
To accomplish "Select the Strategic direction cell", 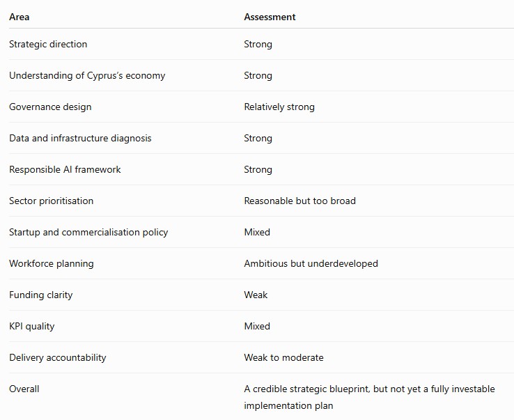I will pyautogui.click(x=48, y=45).
